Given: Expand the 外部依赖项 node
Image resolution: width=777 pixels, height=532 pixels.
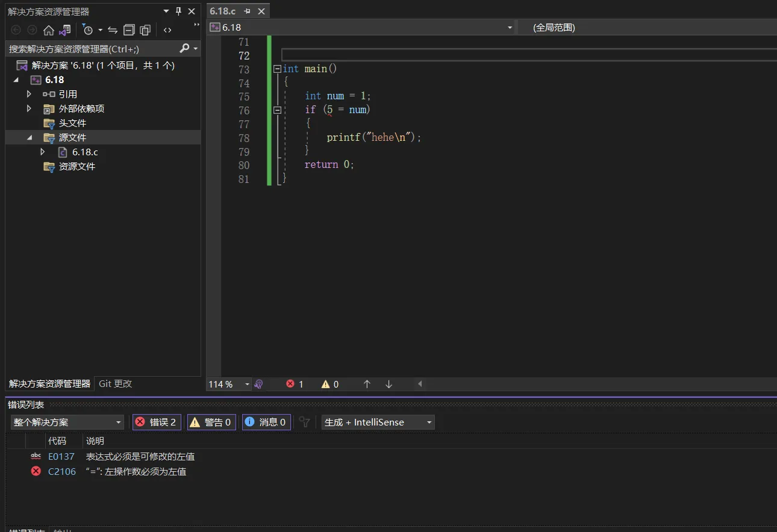Looking at the screenshot, I should [29, 109].
